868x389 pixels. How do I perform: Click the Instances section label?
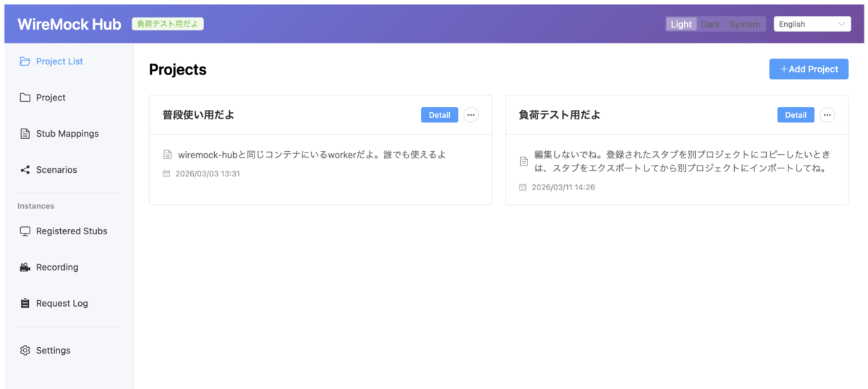pyautogui.click(x=36, y=206)
